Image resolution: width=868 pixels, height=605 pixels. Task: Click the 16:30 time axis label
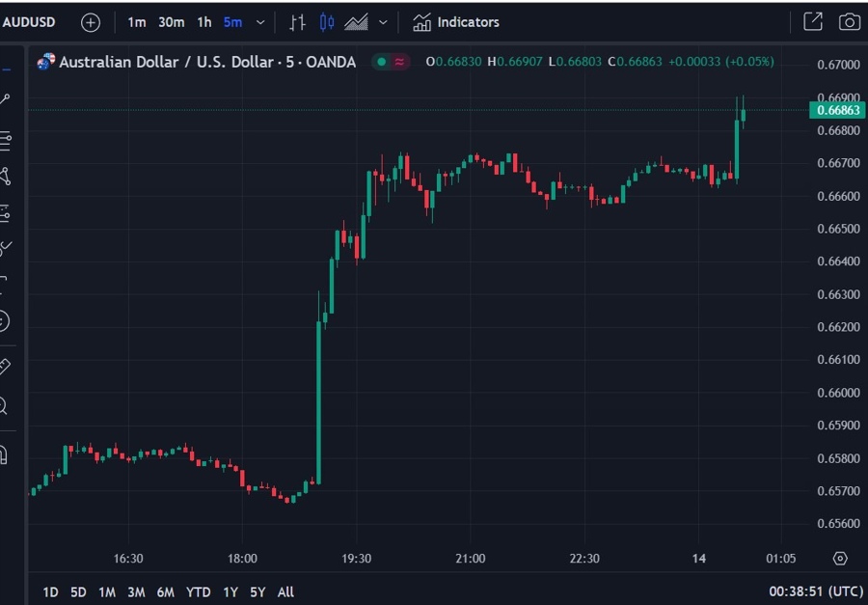coord(128,559)
